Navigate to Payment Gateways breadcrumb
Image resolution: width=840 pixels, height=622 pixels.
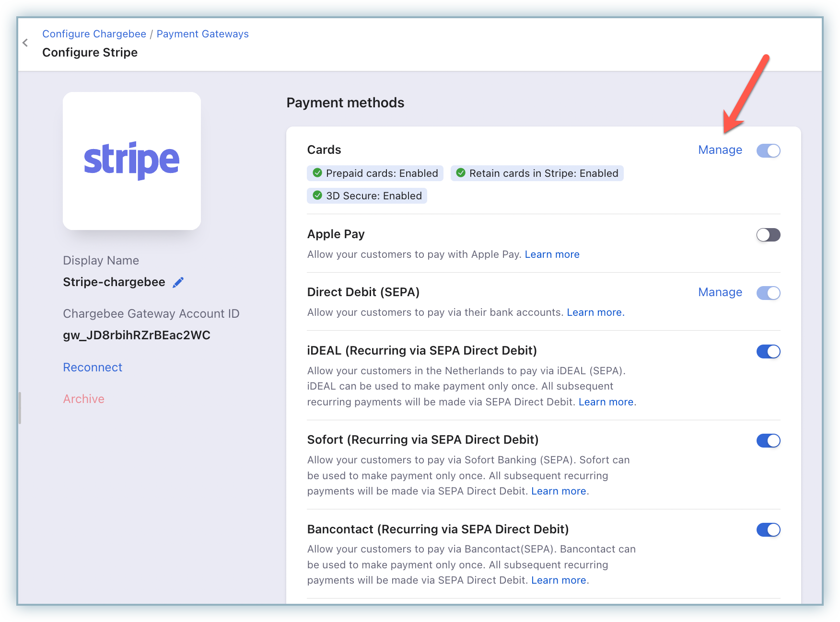[202, 34]
